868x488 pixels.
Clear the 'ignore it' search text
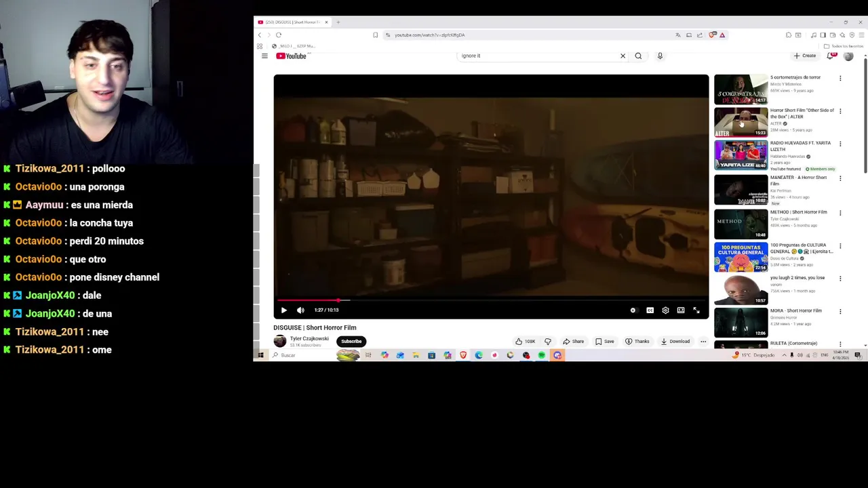coord(623,56)
